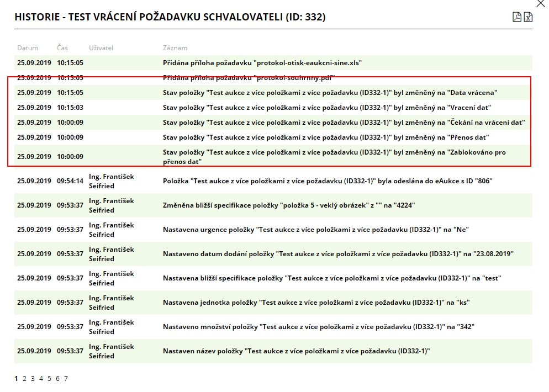Select the "Data vrácena" status row
549x392 pixels.
[x=330, y=93]
